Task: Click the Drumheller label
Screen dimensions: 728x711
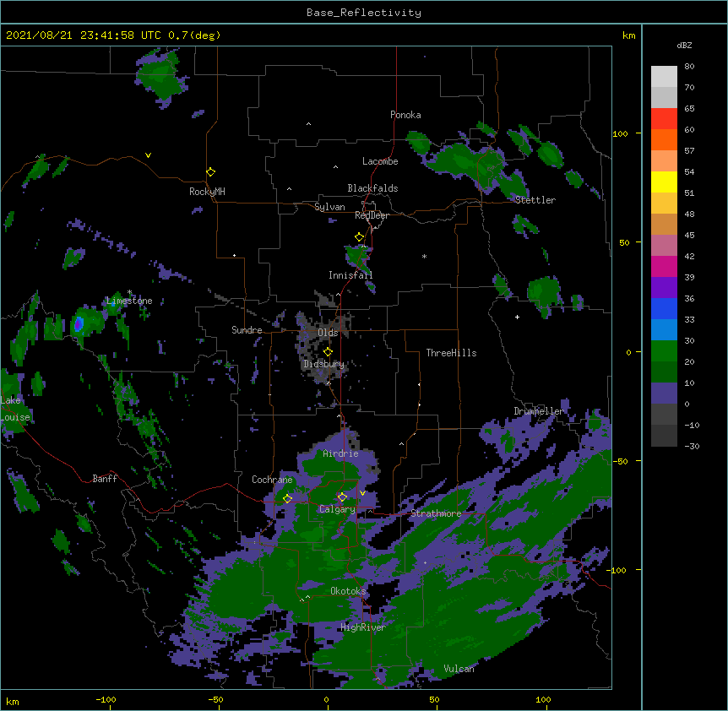Action: pos(539,411)
